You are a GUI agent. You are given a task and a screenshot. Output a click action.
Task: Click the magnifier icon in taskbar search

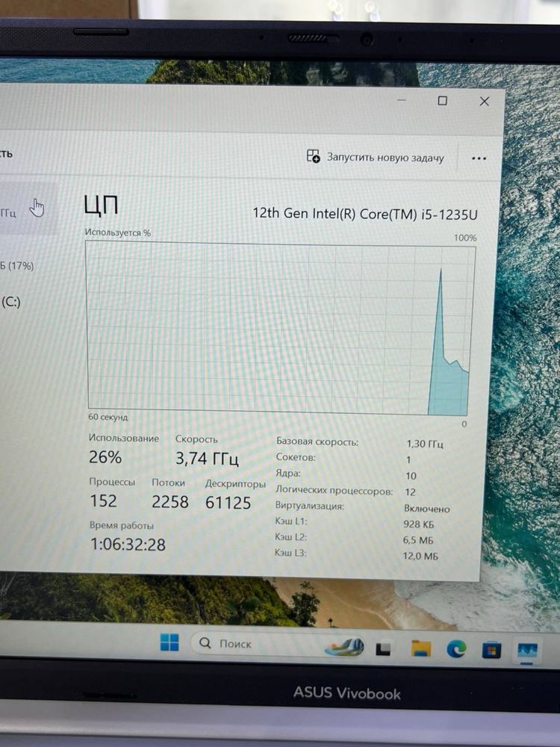205,642
